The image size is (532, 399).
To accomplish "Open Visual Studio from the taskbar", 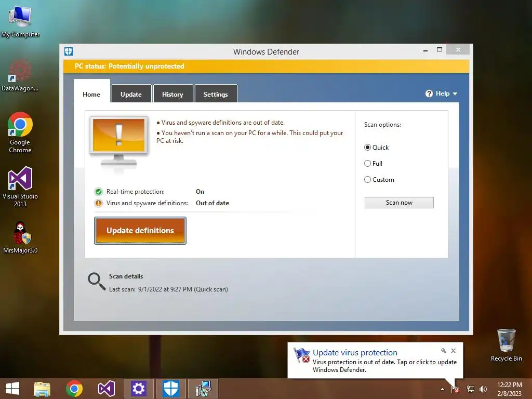I will pyautogui.click(x=107, y=389).
